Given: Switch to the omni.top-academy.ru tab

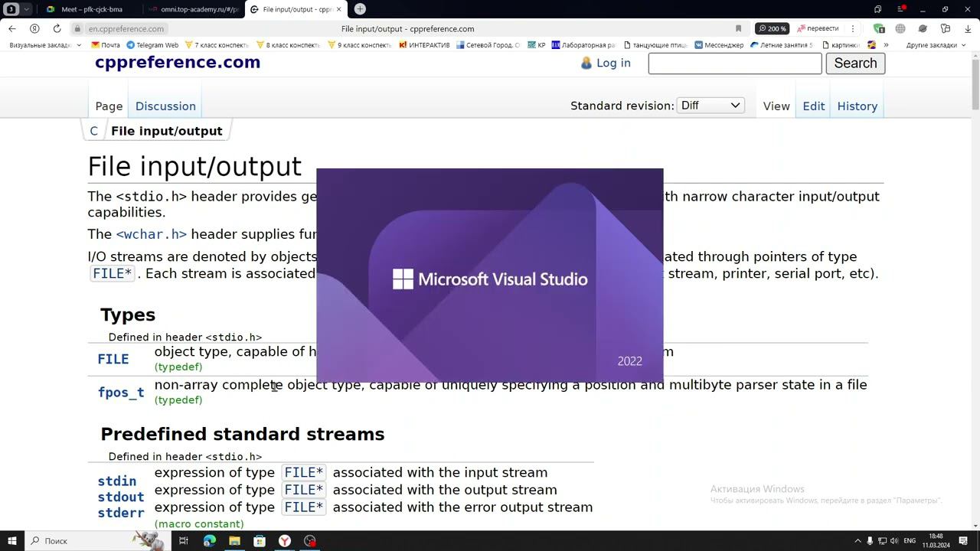Looking at the screenshot, I should (x=193, y=9).
